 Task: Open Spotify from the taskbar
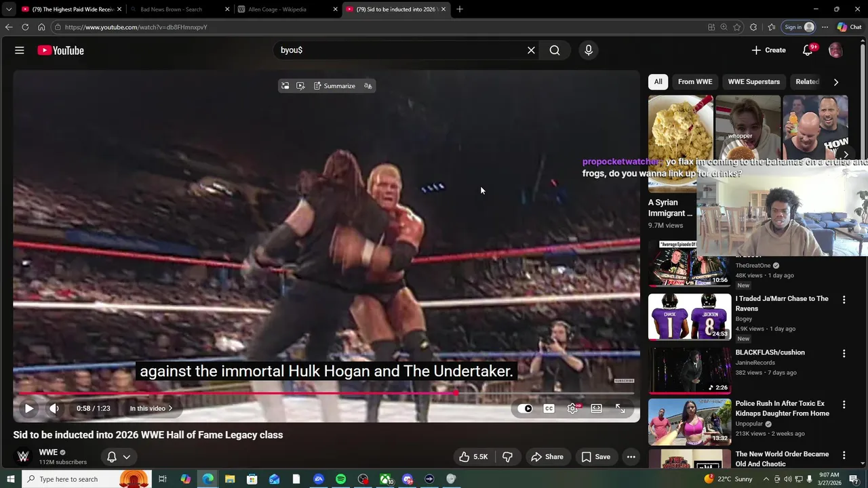pos(340,479)
